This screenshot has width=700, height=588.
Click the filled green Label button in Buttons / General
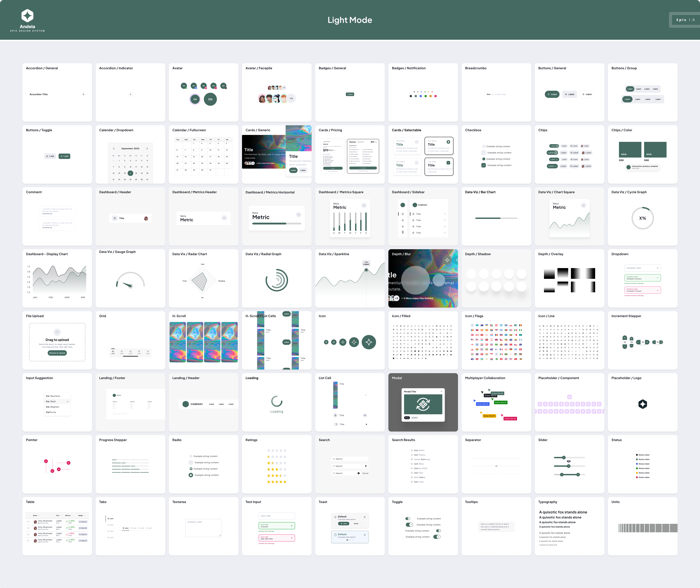pyautogui.click(x=552, y=94)
